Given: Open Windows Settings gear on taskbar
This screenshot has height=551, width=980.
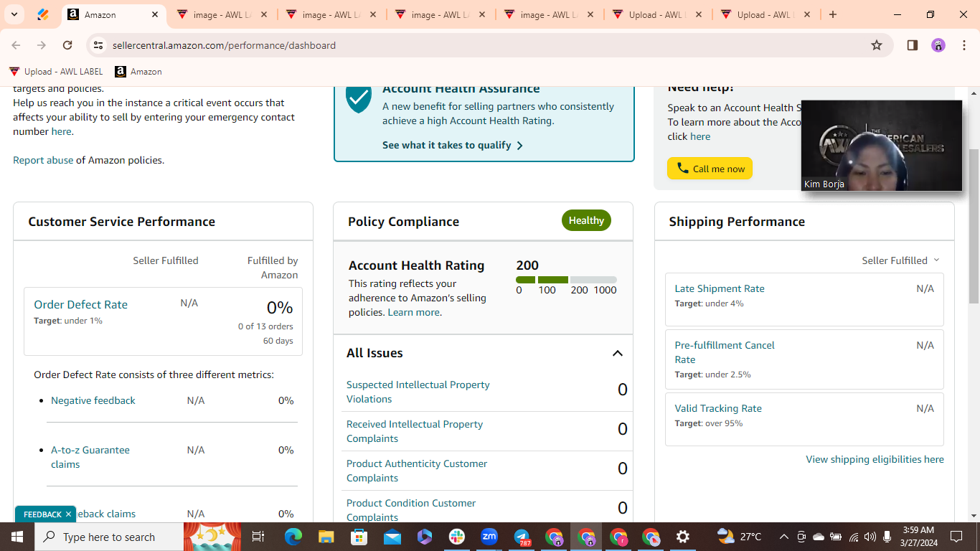Looking at the screenshot, I should tap(683, 537).
